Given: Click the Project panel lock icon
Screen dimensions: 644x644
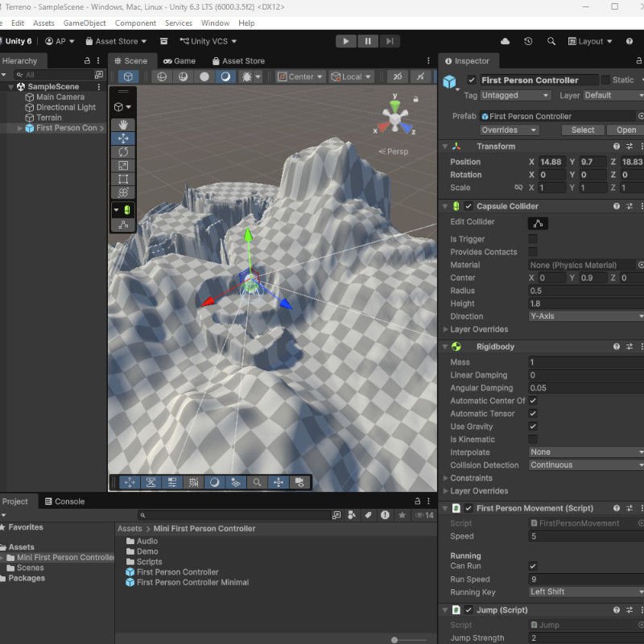Looking at the screenshot, I should (417, 501).
